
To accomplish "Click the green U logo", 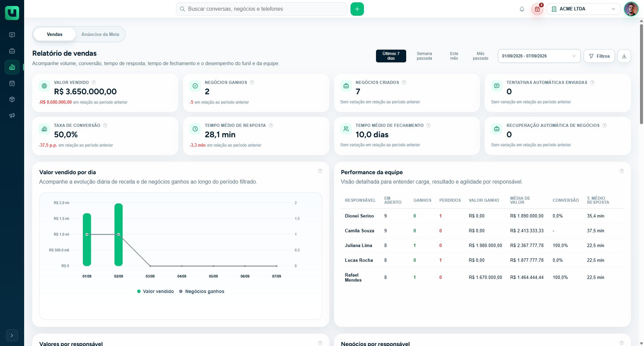I will [12, 12].
